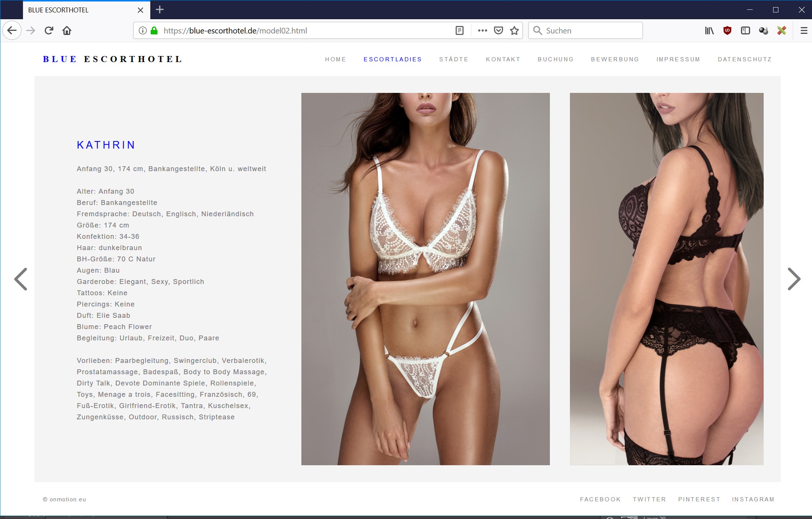Show sidebars toolbar icon
Screen dimensions: 812x519
(745, 30)
